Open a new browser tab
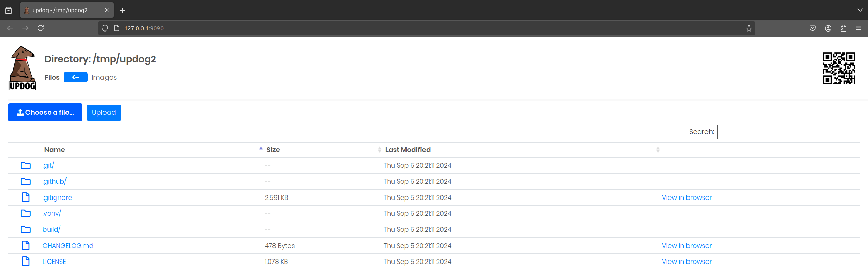868x271 pixels. tap(123, 11)
